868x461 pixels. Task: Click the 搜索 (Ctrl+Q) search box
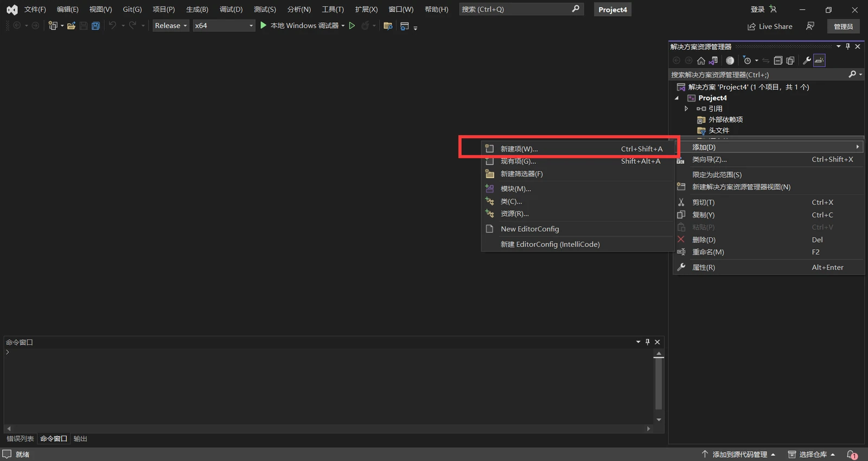(x=521, y=9)
